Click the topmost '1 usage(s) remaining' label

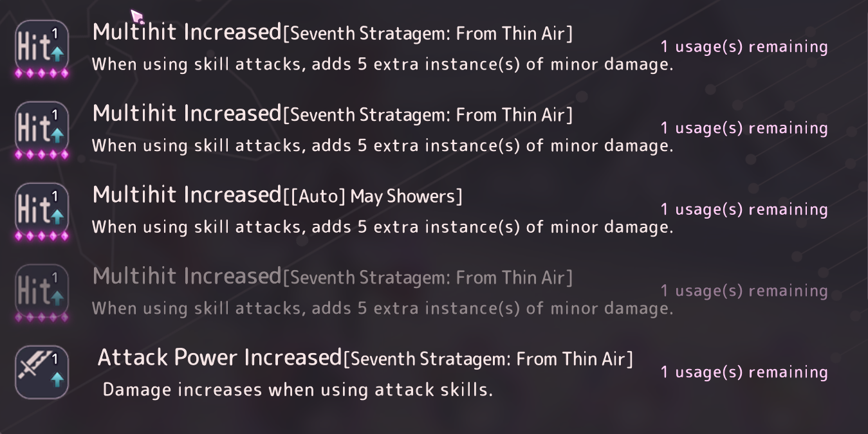pyautogui.click(x=744, y=47)
